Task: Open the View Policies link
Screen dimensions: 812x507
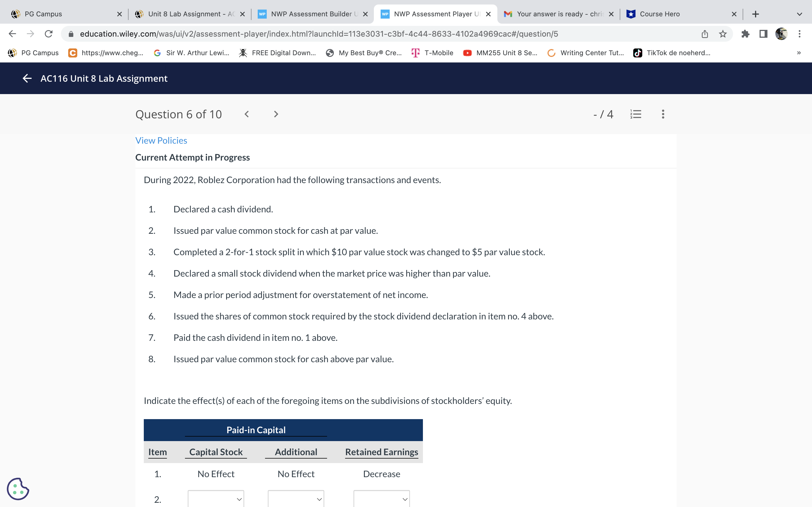Action: (x=161, y=141)
